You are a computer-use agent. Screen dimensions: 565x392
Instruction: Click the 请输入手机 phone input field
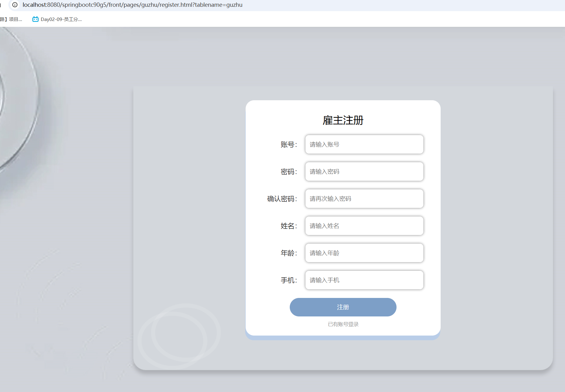pyautogui.click(x=364, y=280)
